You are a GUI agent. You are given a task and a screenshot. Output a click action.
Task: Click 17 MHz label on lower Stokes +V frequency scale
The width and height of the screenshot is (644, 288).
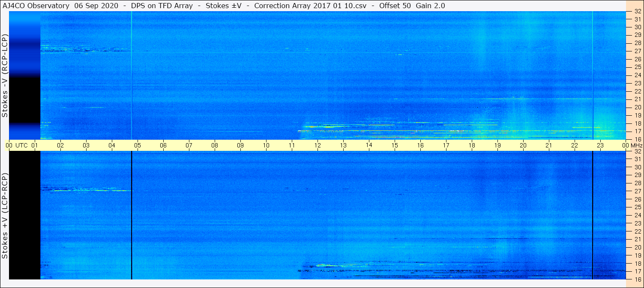click(x=637, y=271)
